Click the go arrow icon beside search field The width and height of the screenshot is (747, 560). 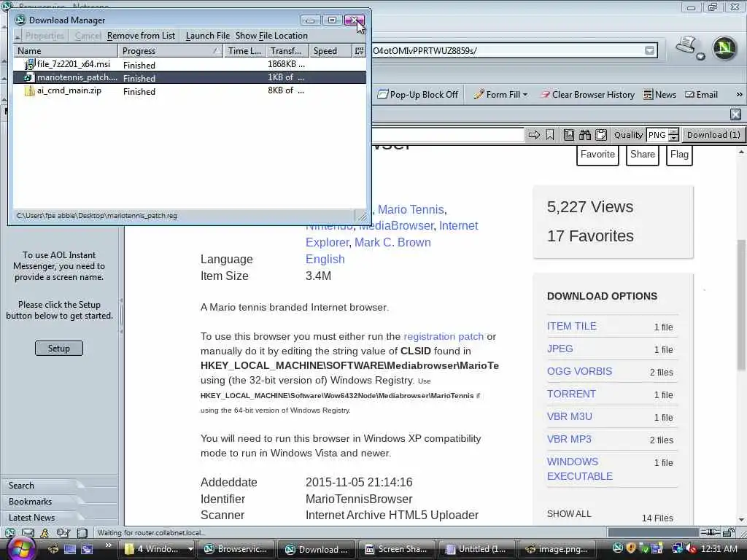[x=534, y=135]
